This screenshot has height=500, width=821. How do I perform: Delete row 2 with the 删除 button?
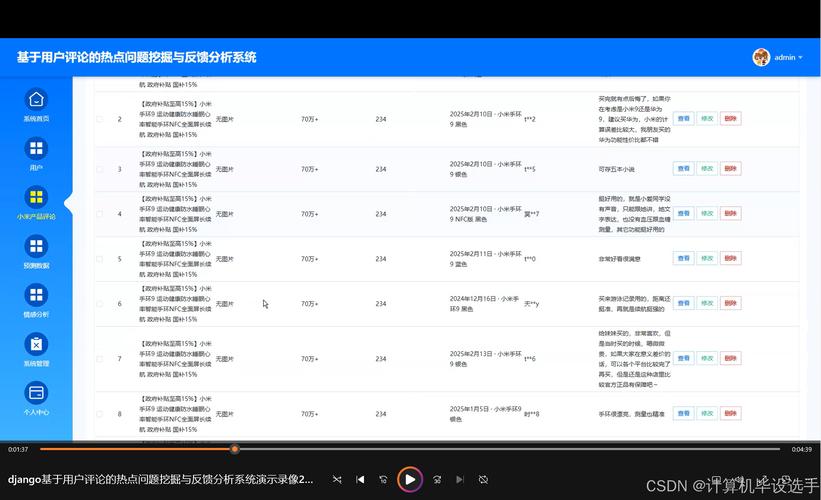pyautogui.click(x=730, y=119)
